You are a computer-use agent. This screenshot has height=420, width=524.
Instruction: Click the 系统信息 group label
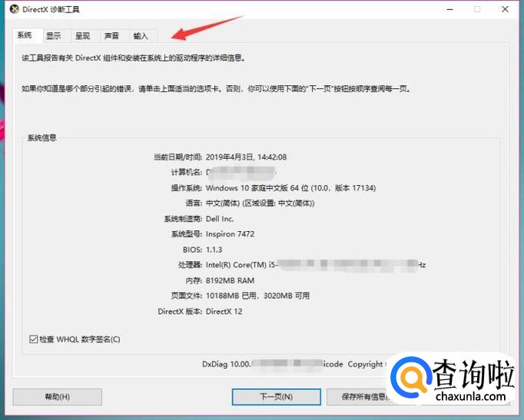pyautogui.click(x=41, y=138)
